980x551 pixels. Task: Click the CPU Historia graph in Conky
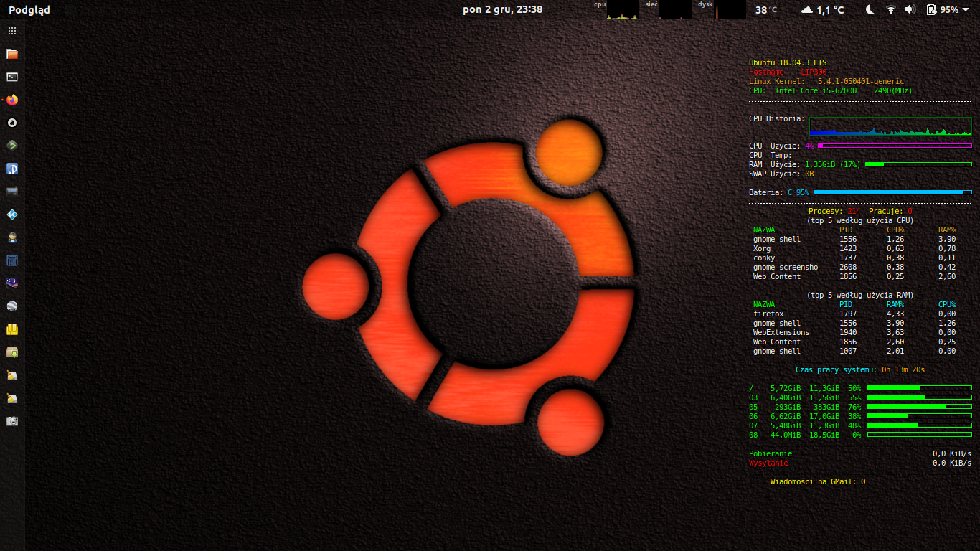click(x=890, y=126)
